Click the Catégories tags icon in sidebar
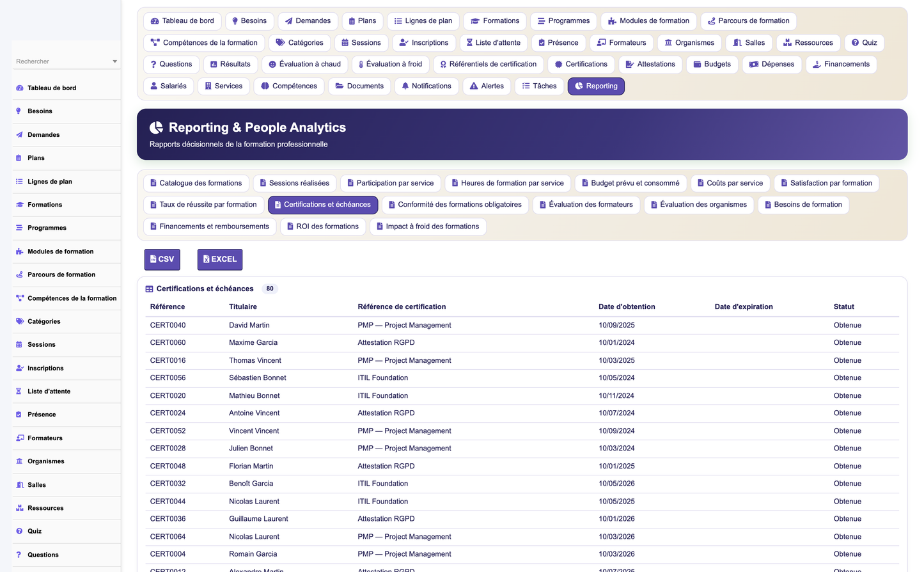The height and width of the screenshot is (572, 924). pos(20,321)
